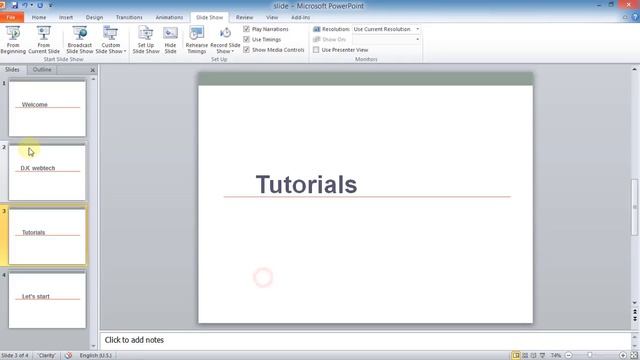Open Record Slide Show dropdown
Image resolution: width=640 pixels, height=360 pixels.
(225, 40)
